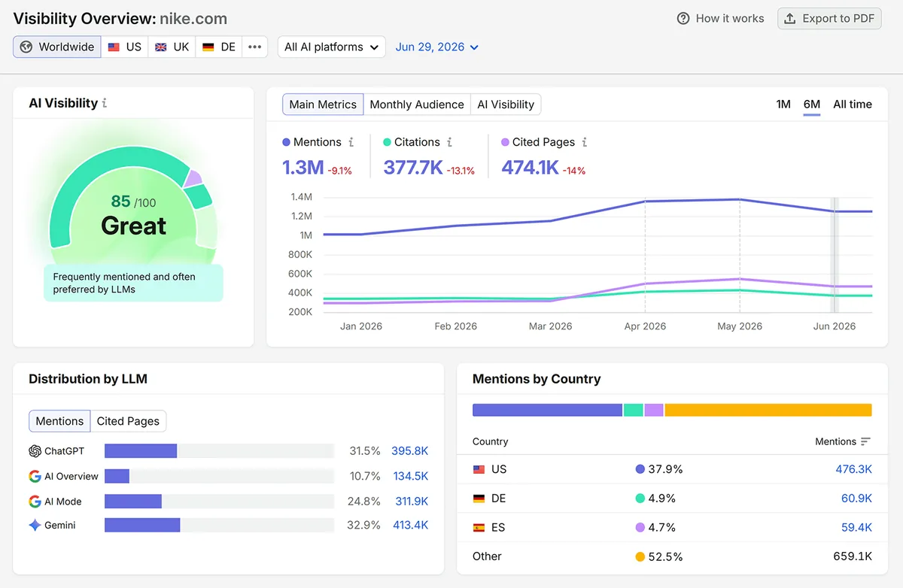This screenshot has width=903, height=588.
Task: Click the Export to PDF button
Action: point(829,19)
